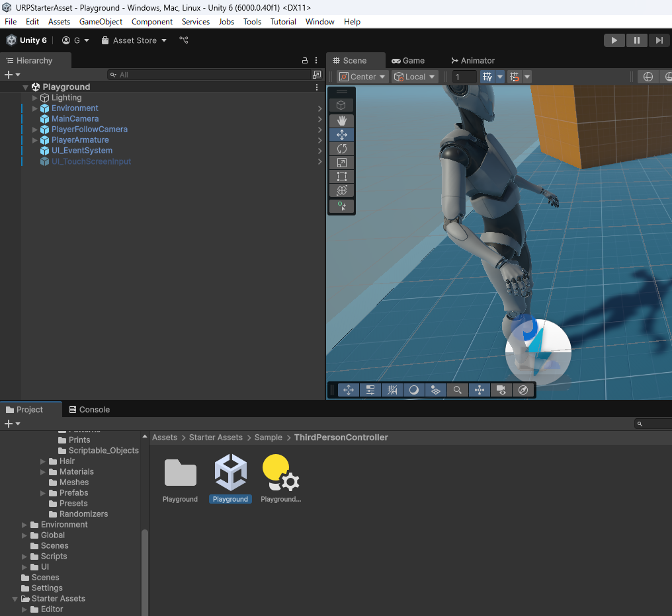This screenshot has width=672, height=616.
Task: Open Playground scene options menu
Action: coord(317,87)
